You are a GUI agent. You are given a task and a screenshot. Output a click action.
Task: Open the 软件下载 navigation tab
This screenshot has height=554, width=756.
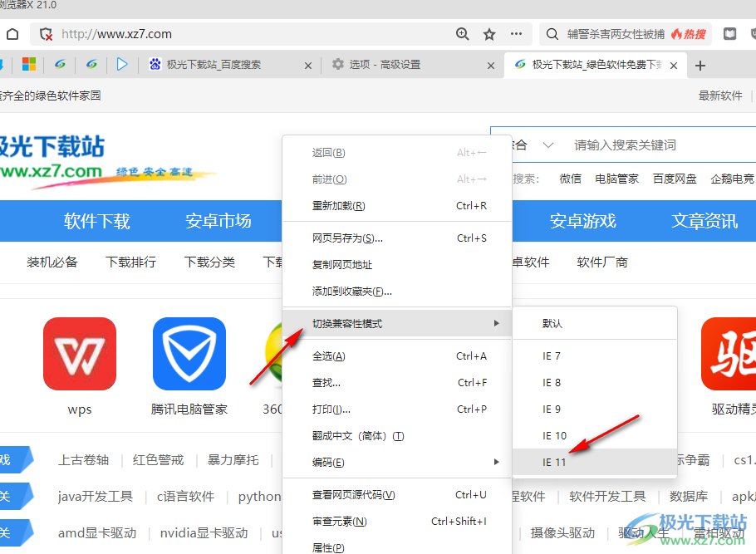click(97, 221)
